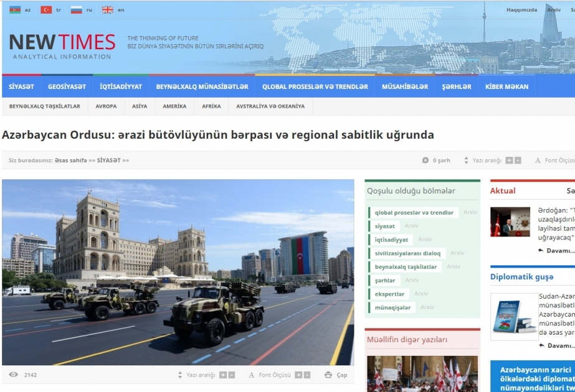Switch language via the Azerbaijan flag icon
575x392 pixels.
click(x=15, y=10)
